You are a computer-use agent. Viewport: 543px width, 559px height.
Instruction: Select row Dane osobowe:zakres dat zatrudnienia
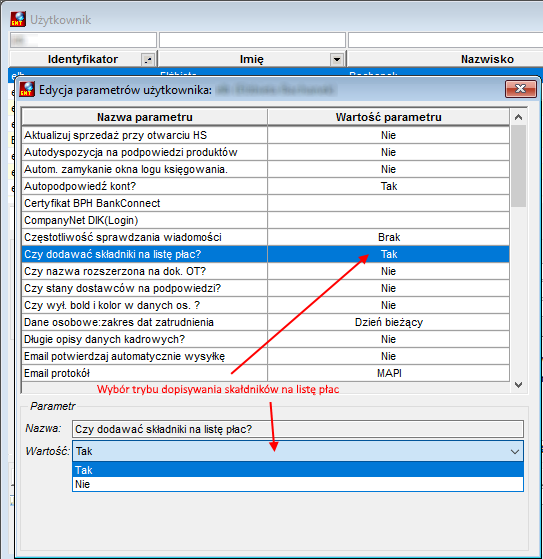265,322
